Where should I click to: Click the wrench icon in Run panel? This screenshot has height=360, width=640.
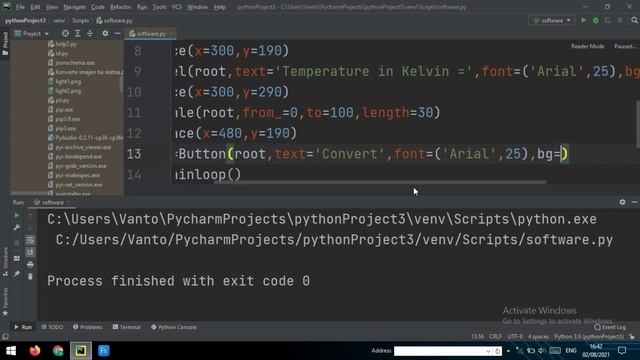pos(17,228)
